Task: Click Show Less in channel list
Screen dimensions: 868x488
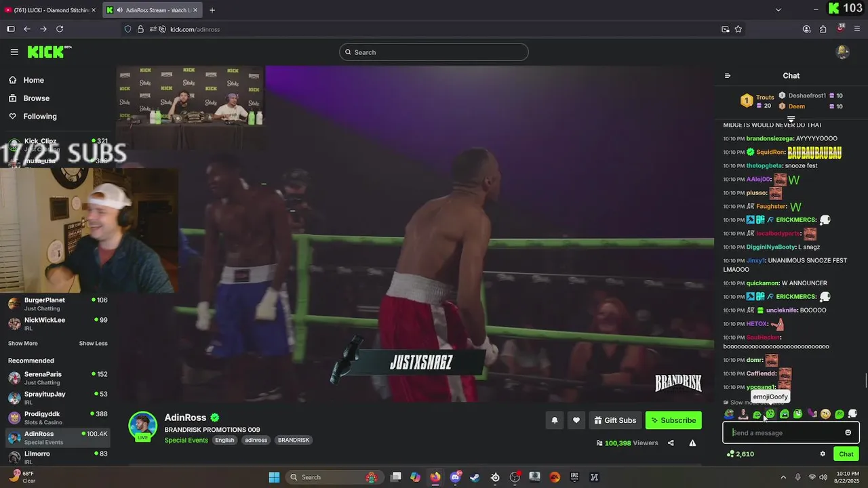Action: pyautogui.click(x=93, y=344)
